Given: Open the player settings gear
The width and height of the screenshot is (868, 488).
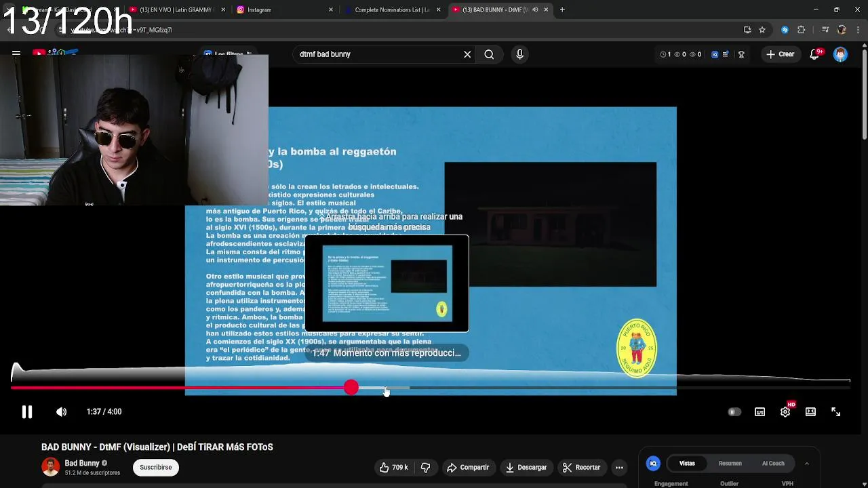Looking at the screenshot, I should 785,412.
